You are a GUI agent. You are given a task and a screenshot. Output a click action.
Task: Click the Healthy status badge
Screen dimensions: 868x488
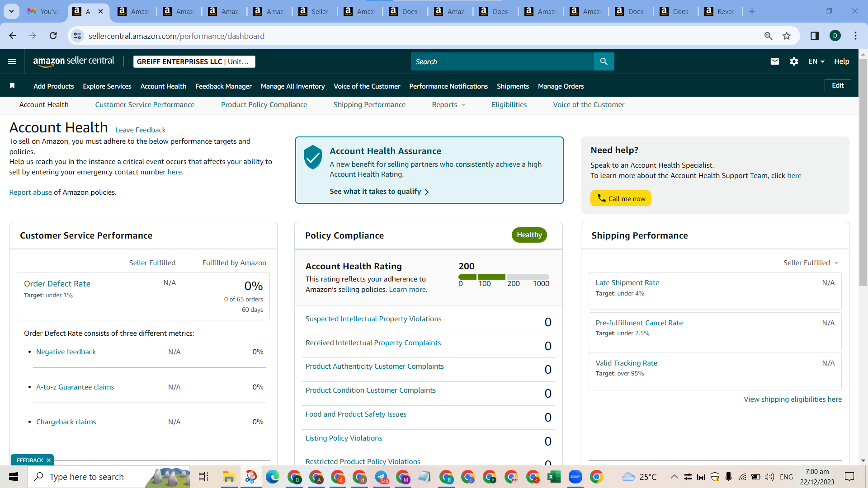[x=529, y=235]
